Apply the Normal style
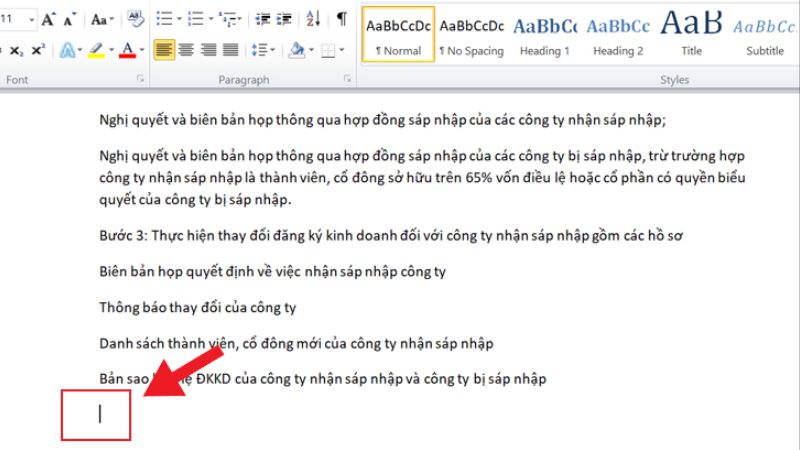 398,34
